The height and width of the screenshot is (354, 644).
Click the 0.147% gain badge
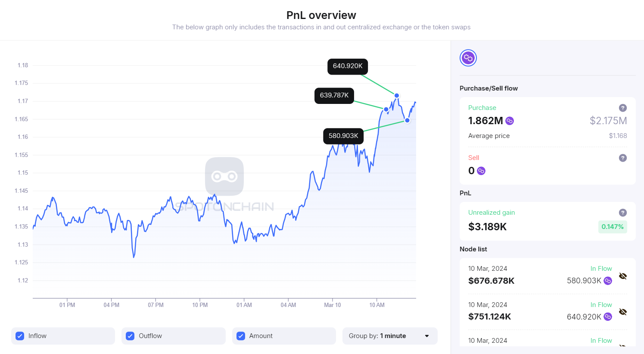[x=612, y=227]
